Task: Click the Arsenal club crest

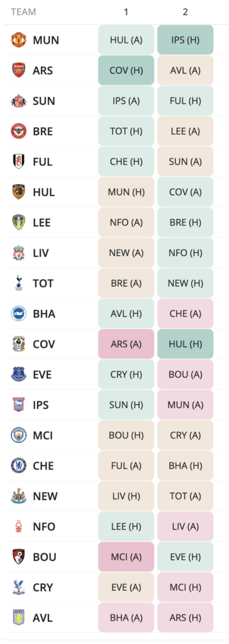Action: pyautogui.click(x=18, y=70)
